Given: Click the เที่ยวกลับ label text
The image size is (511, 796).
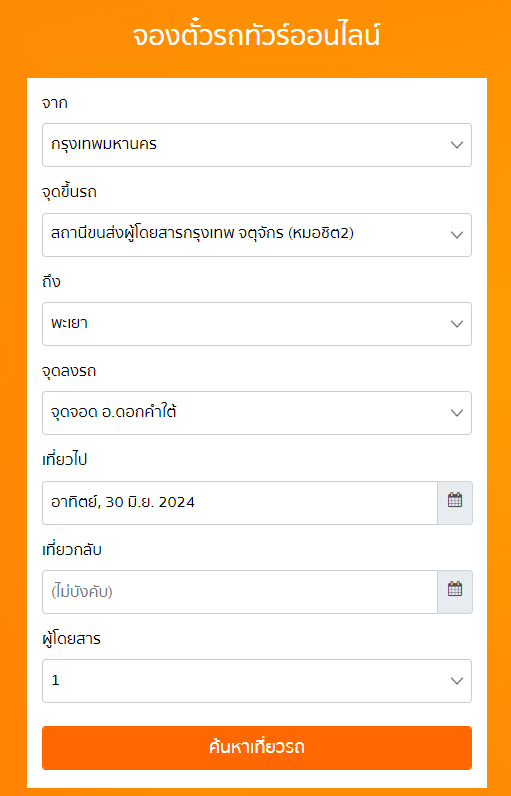Looking at the screenshot, I should (72, 549).
